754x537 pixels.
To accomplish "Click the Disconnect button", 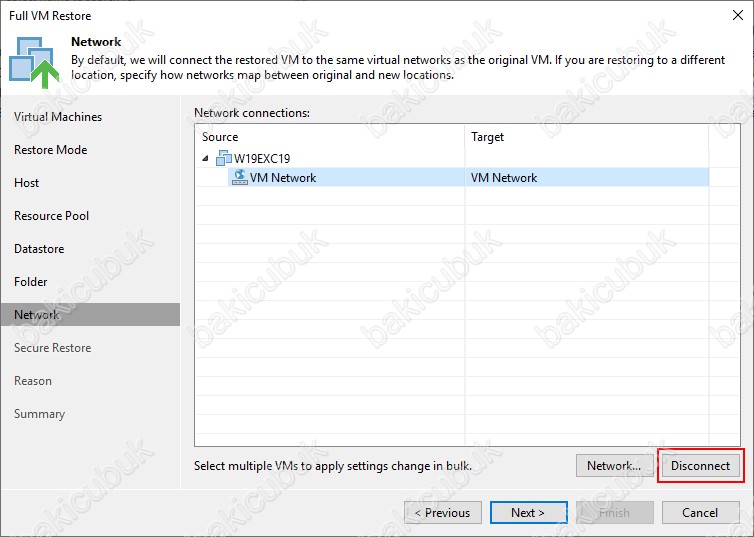I will point(700,465).
